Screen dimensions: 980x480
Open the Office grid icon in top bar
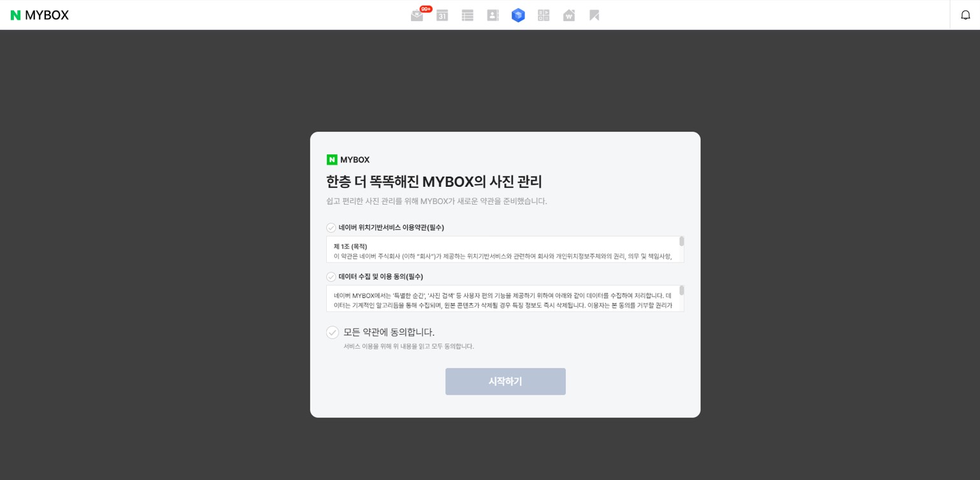544,15
